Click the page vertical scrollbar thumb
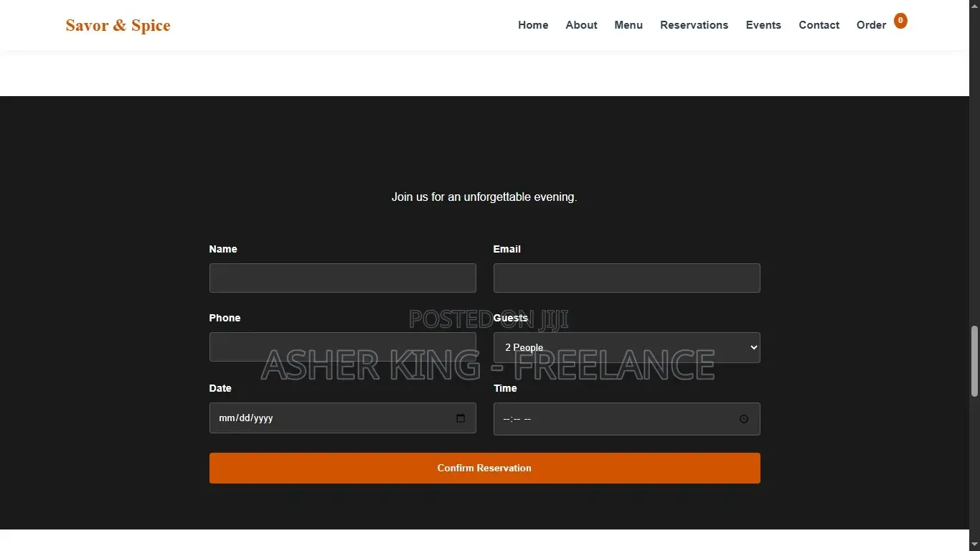This screenshot has width=980, height=551. [974, 362]
